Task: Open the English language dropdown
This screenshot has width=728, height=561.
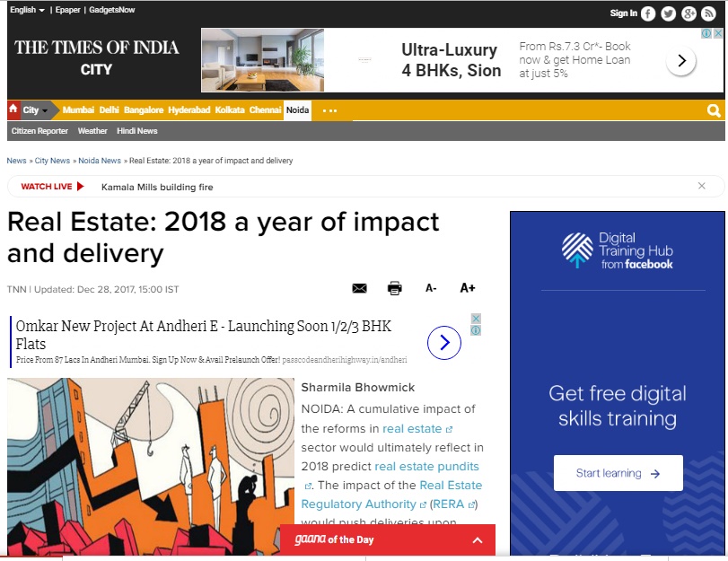Action: tap(28, 10)
